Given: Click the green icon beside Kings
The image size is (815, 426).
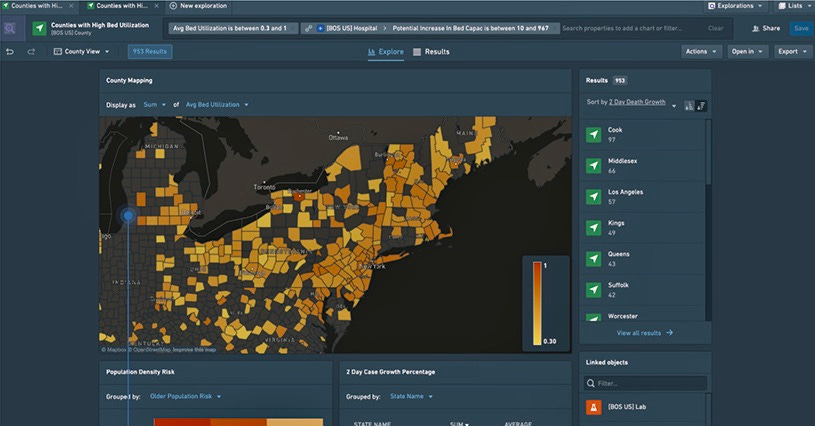Looking at the screenshot, I should click(594, 228).
